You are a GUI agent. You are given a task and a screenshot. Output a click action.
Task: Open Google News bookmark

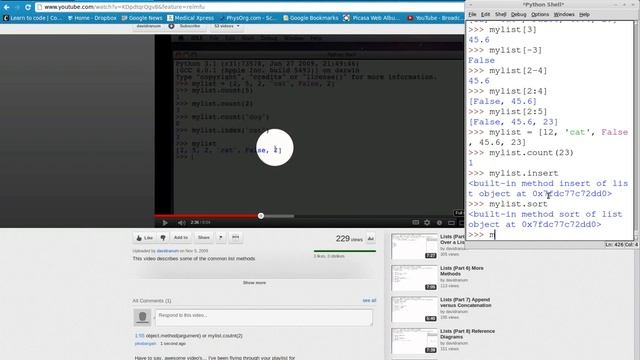[142, 18]
